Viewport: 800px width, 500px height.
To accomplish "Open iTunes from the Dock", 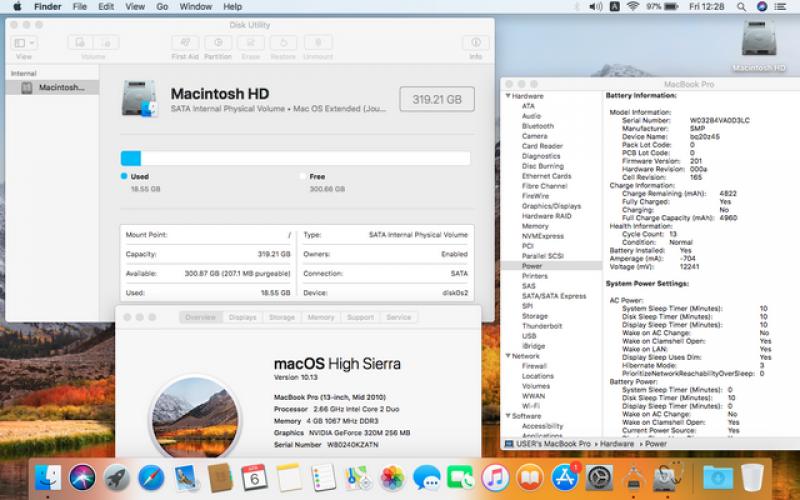I will (495, 479).
